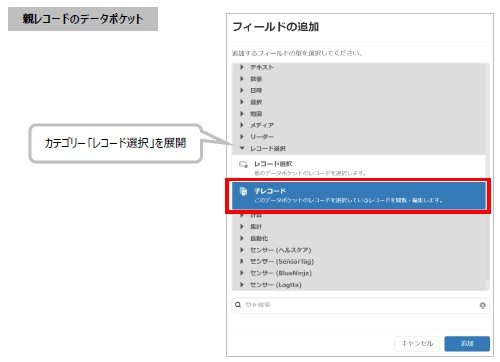Focus the field type search input
500x362 pixels.
tap(360, 305)
